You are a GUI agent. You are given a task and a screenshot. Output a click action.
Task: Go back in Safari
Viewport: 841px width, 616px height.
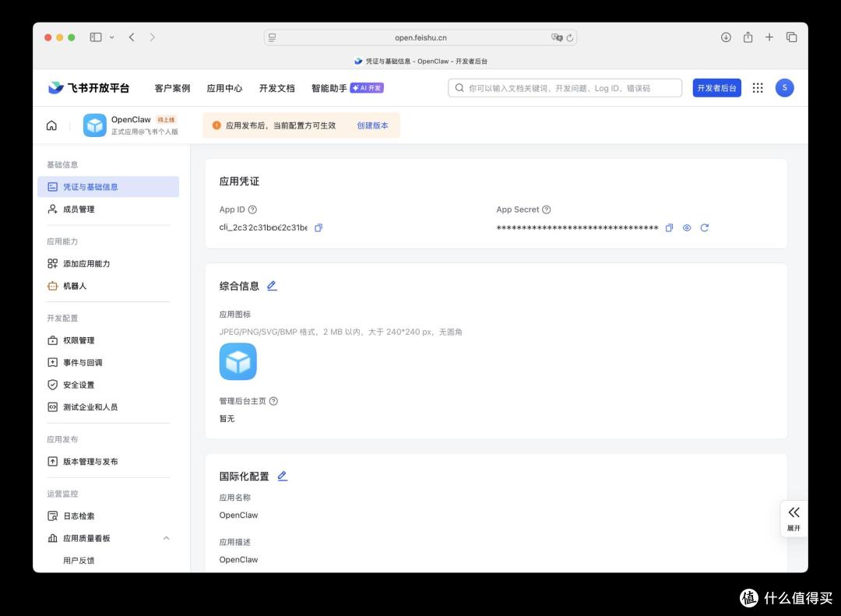[x=132, y=37]
